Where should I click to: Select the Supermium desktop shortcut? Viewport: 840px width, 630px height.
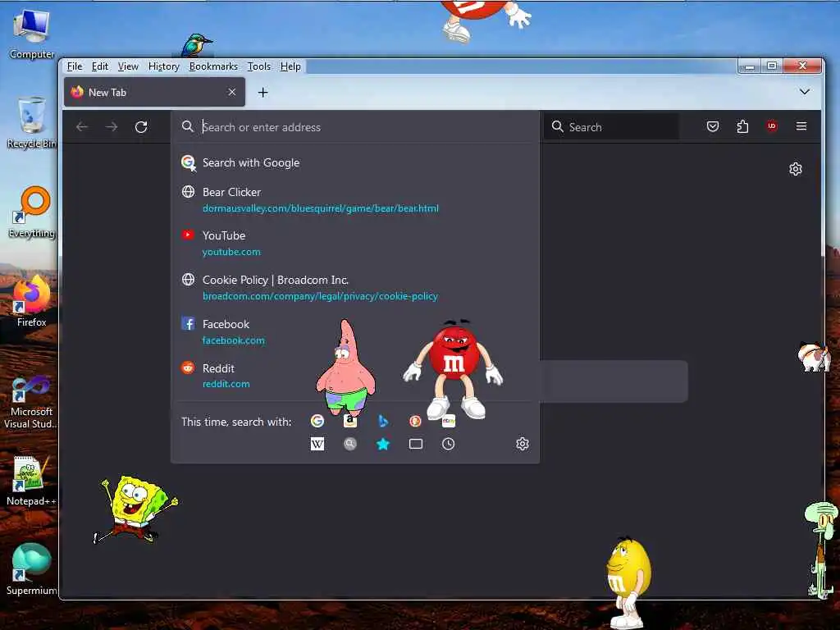pos(32,569)
